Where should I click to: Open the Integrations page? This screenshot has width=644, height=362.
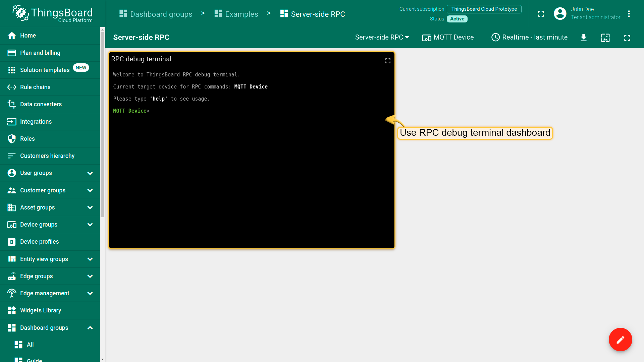point(36,122)
